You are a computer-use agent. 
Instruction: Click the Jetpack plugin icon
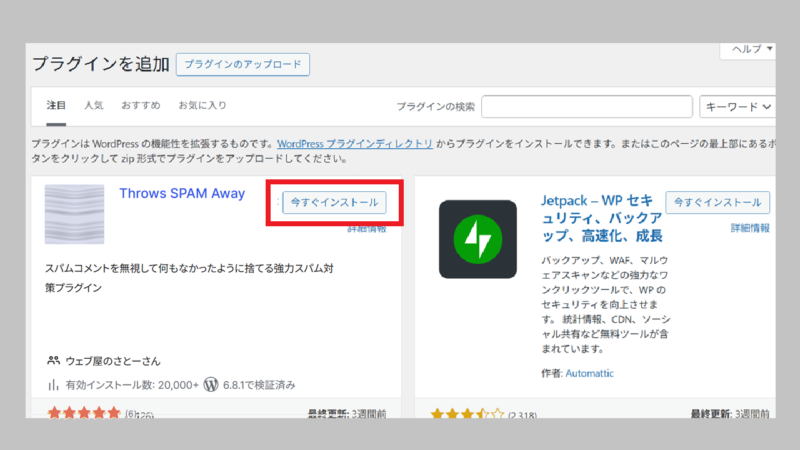478,239
